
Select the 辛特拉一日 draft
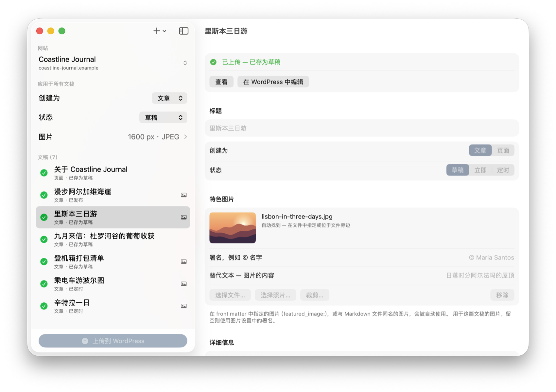113,306
